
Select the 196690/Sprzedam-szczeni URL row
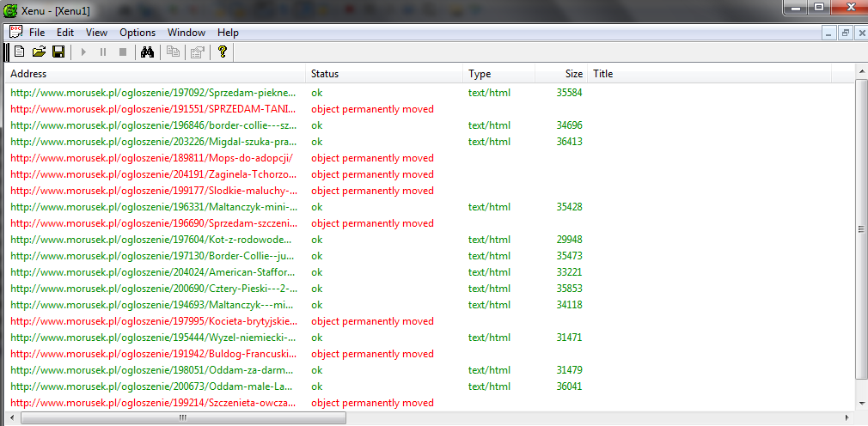pos(153,223)
